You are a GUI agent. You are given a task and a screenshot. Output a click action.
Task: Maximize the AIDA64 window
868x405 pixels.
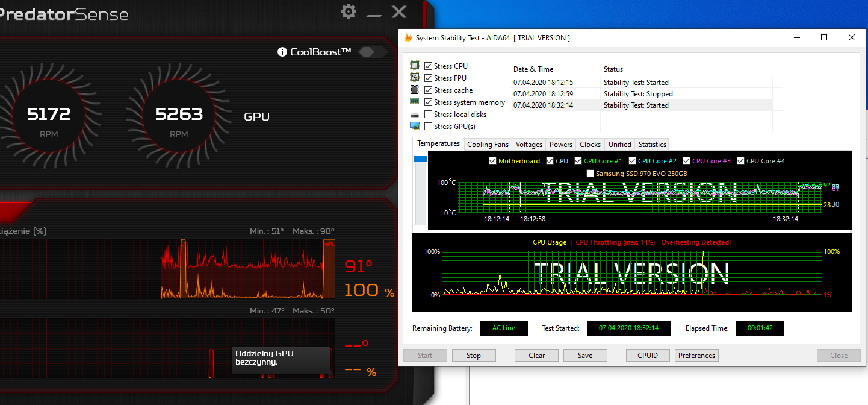(824, 37)
